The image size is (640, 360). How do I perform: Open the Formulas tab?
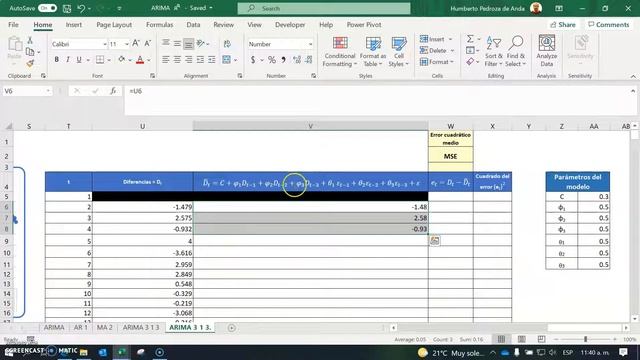pyautogui.click(x=160, y=24)
